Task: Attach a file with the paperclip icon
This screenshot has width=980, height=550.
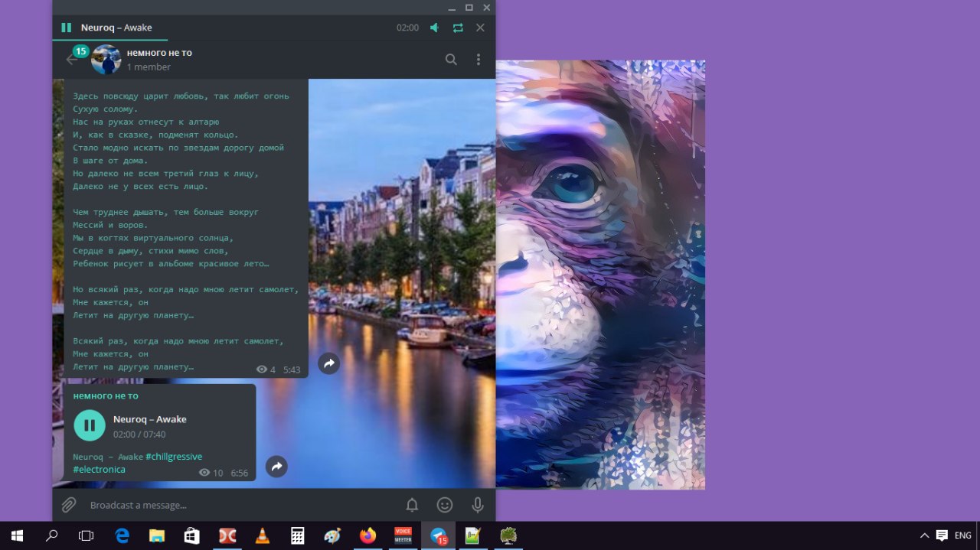Action: [69, 505]
